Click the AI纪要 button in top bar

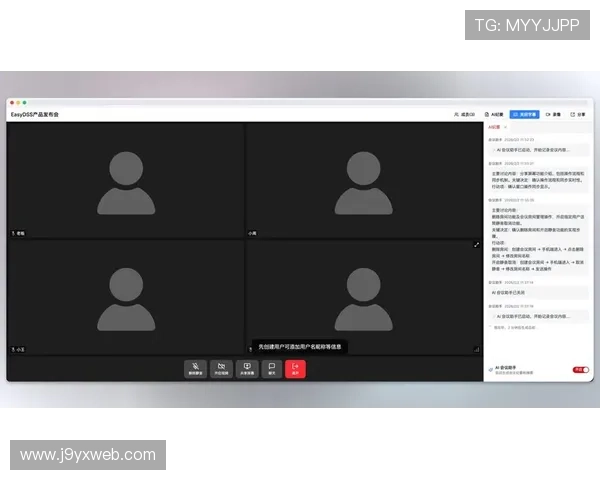(x=496, y=115)
